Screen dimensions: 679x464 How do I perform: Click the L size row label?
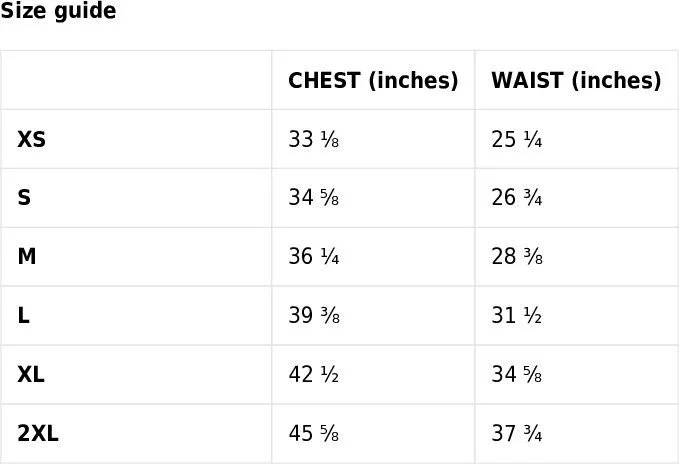tap(23, 316)
